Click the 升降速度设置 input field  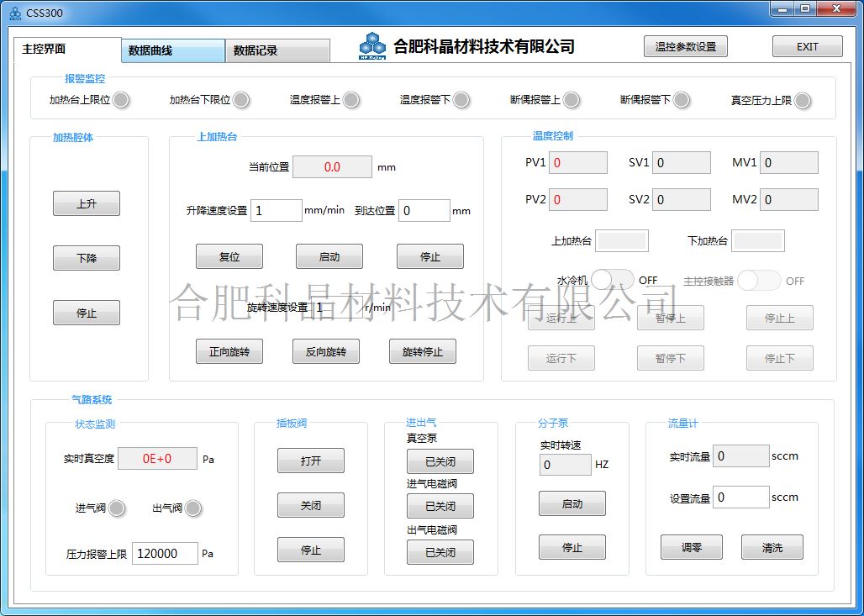pos(276,210)
